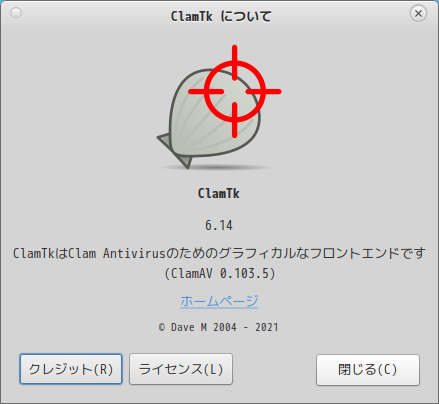Click empty space between ライセンス and 閉じる buttons

[274, 369]
